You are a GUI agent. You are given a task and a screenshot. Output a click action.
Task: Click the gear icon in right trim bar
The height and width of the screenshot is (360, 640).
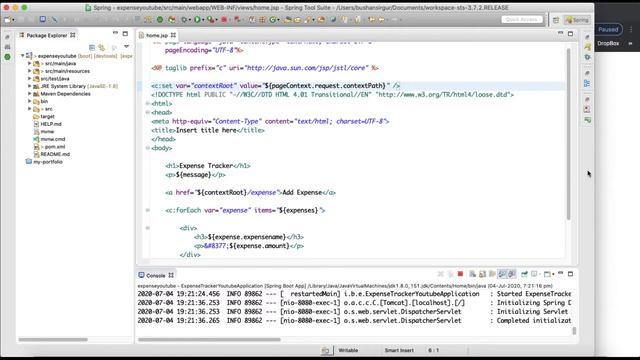pos(587,57)
